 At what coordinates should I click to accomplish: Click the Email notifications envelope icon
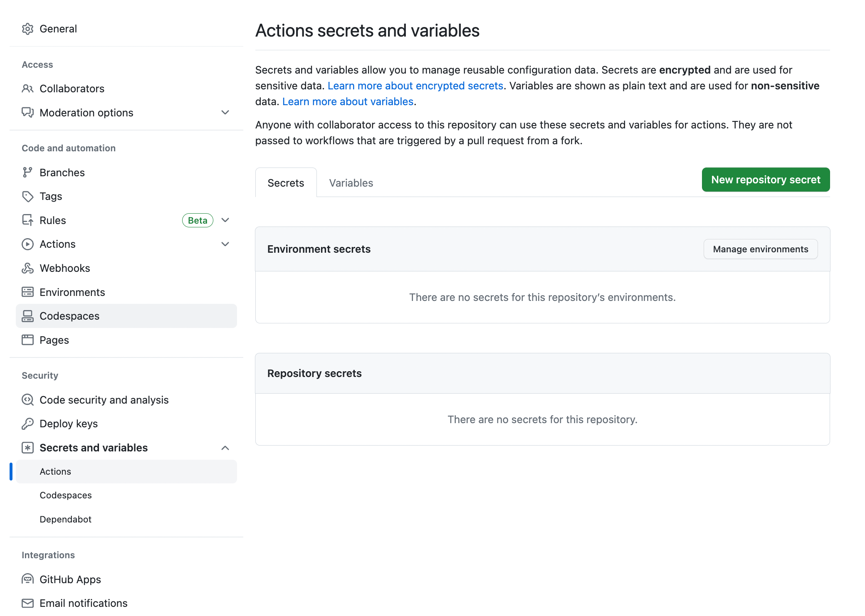(27, 603)
